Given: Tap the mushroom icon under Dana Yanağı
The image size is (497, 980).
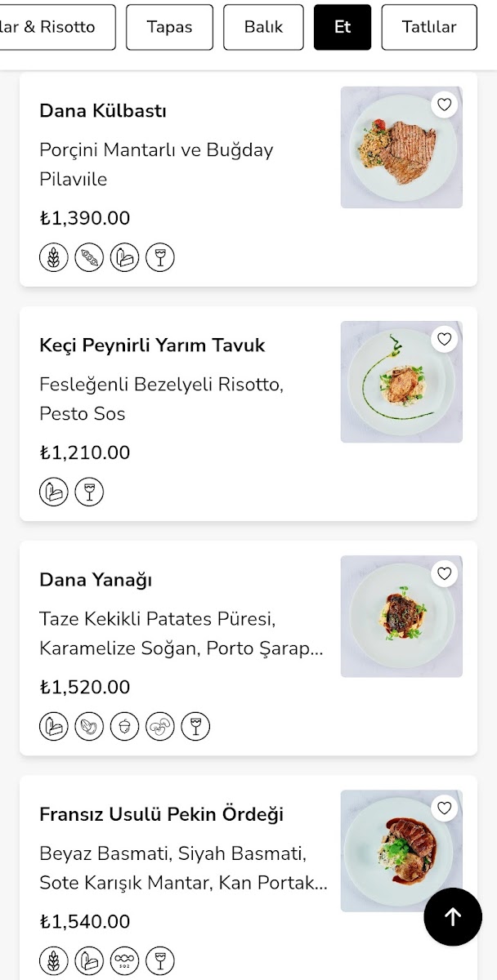Looking at the screenshot, I should (x=160, y=727).
